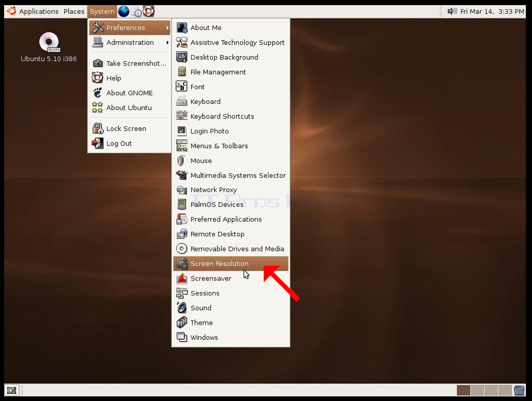Click the Mouse preferences icon
532x401 pixels.
click(182, 161)
